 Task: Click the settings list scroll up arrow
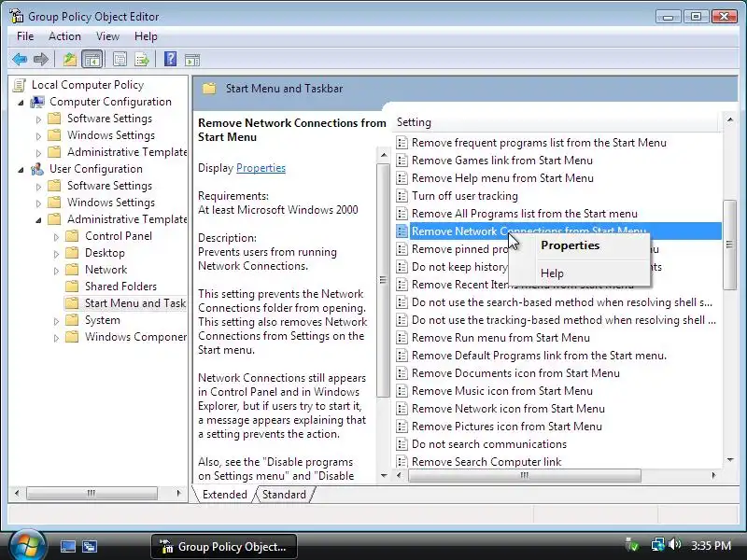(730, 120)
